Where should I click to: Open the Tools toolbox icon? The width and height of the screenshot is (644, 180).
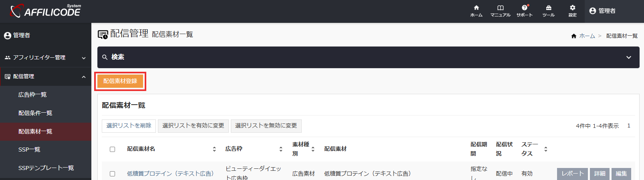tap(548, 8)
